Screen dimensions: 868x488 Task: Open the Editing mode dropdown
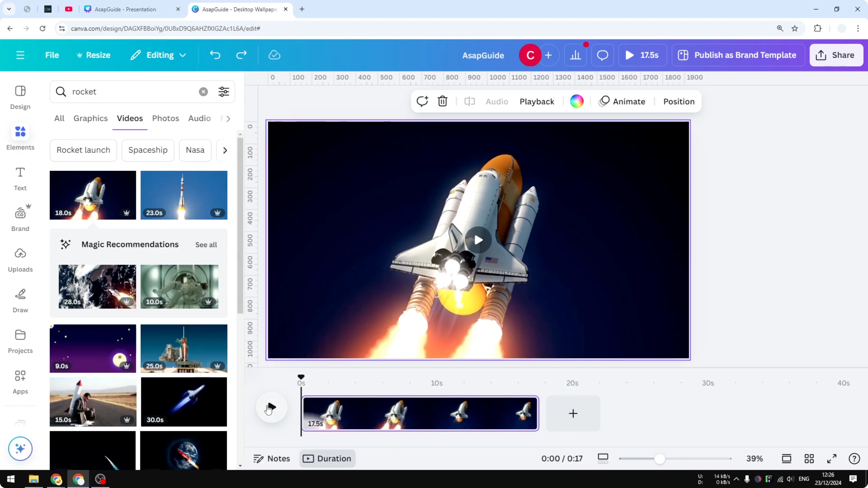[x=158, y=55]
